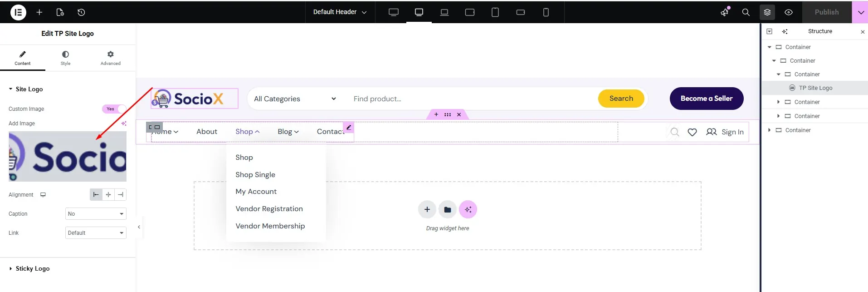
Task: Select the center alignment option
Action: (108, 195)
